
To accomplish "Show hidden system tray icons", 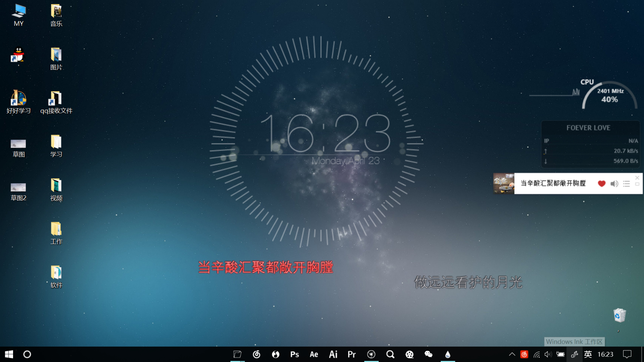I will point(512,354).
